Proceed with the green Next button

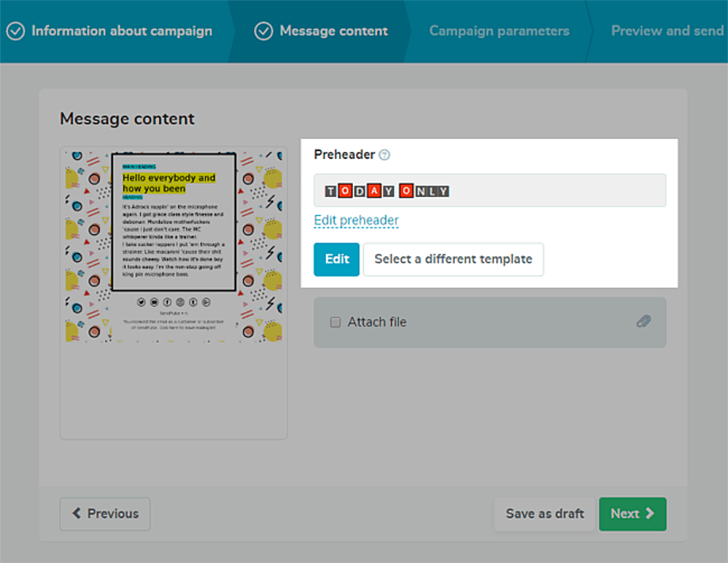click(632, 514)
